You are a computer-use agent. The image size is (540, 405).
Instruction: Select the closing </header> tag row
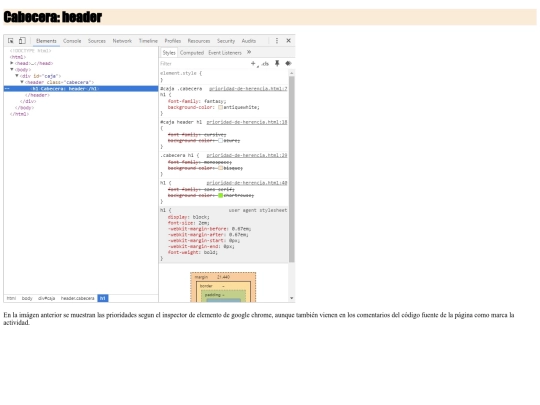click(38, 95)
